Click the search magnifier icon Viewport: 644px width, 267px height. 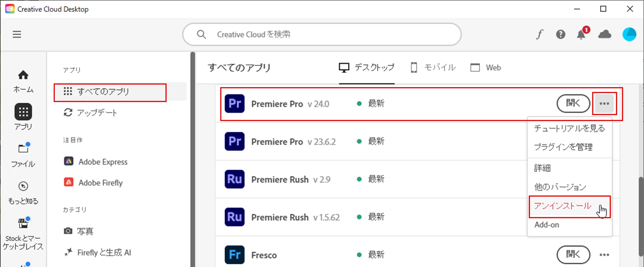click(201, 34)
